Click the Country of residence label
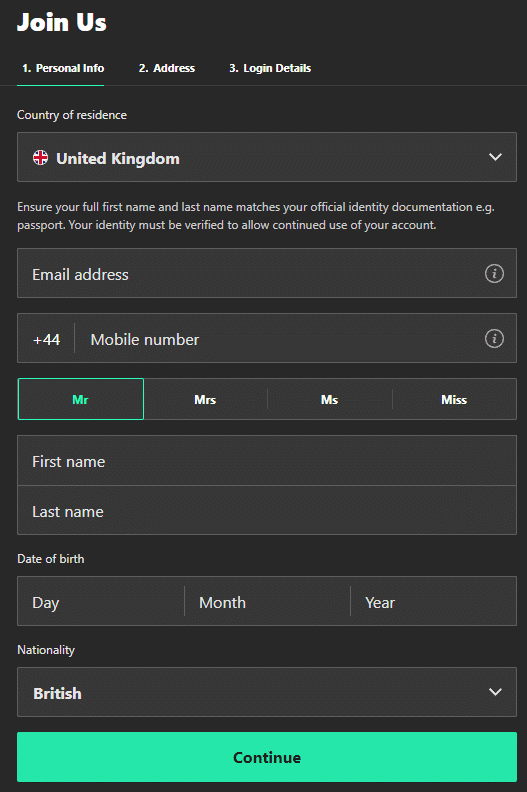 72,115
